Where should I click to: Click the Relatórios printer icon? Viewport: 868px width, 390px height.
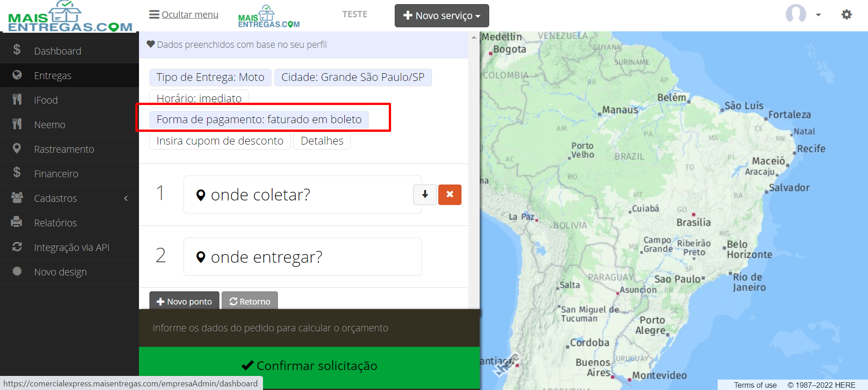17,222
